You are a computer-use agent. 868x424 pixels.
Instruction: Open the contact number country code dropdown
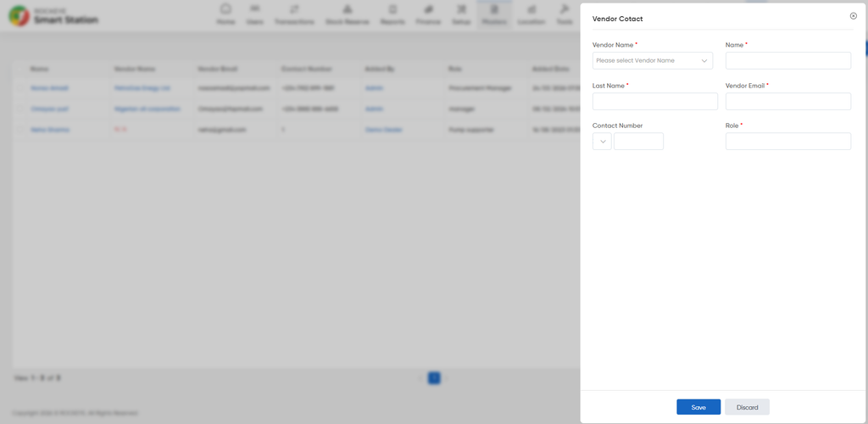(602, 141)
